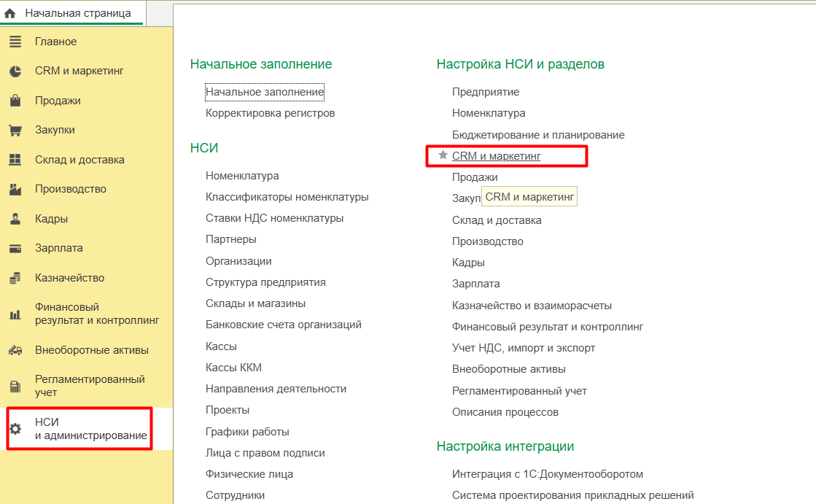Click the gear icon for НСИ и администрирование
816x504 pixels.
pyautogui.click(x=15, y=429)
